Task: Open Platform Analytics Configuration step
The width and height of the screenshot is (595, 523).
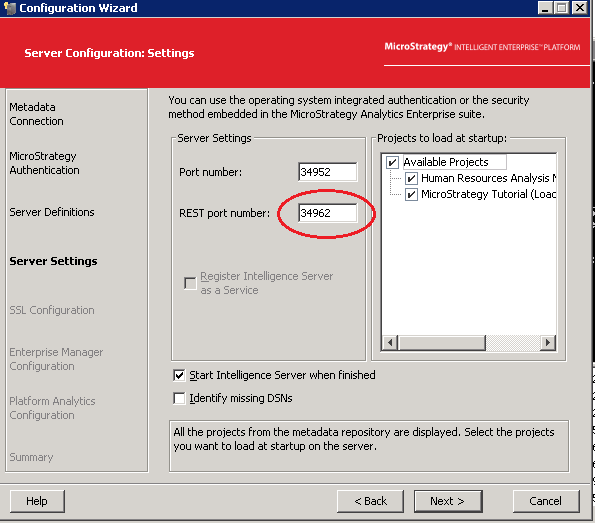Action: (x=52, y=408)
